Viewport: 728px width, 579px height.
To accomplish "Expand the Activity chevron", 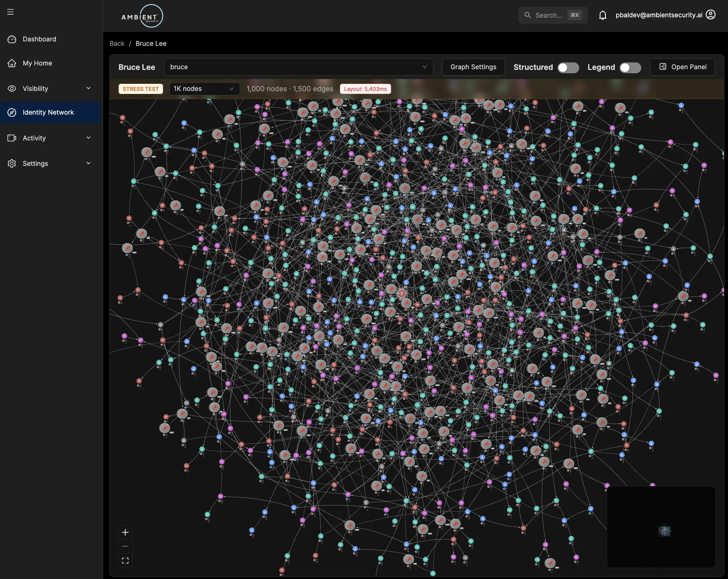I will pyautogui.click(x=88, y=138).
